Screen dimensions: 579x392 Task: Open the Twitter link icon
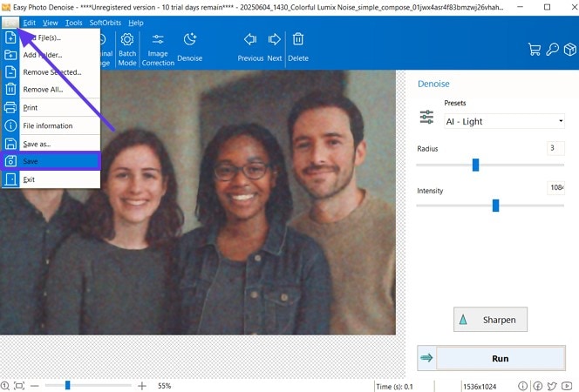pyautogui.click(x=552, y=386)
